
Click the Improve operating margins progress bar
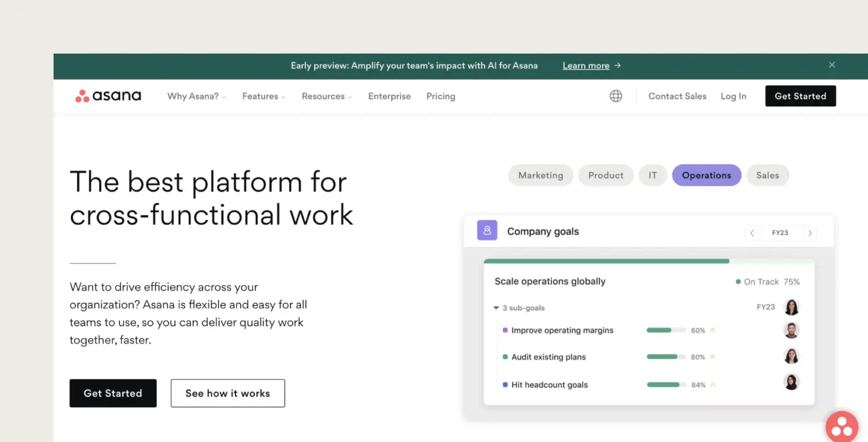[666, 330]
